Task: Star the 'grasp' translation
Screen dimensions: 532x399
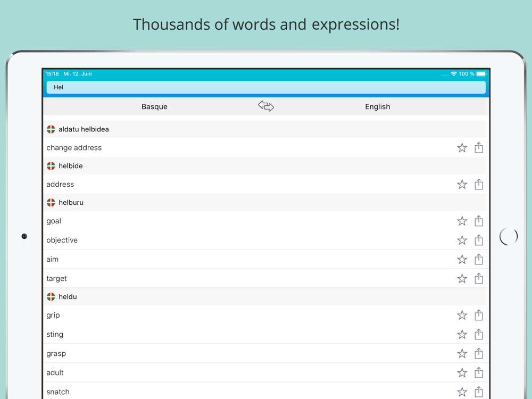Action: pos(462,354)
